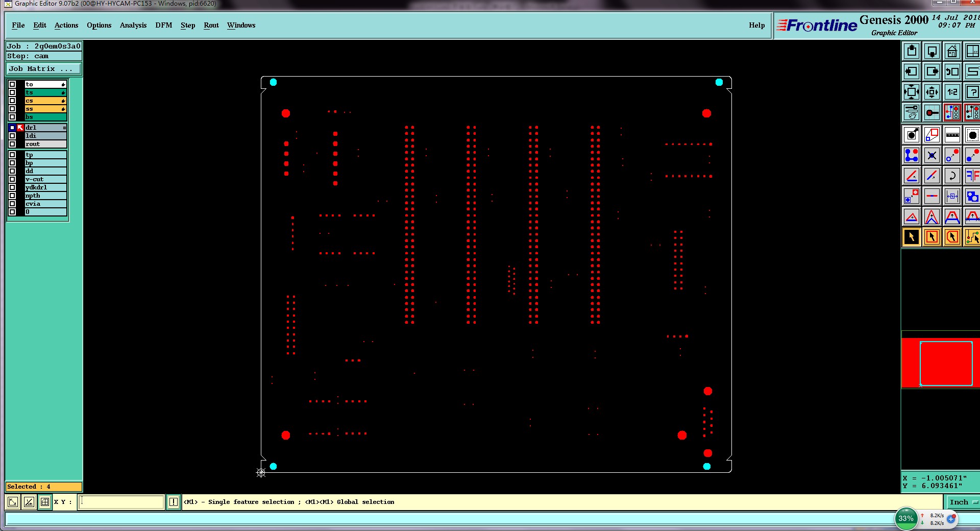Select the 1:2 zoom scale icon
The height and width of the screenshot is (531, 980).
tap(952, 92)
